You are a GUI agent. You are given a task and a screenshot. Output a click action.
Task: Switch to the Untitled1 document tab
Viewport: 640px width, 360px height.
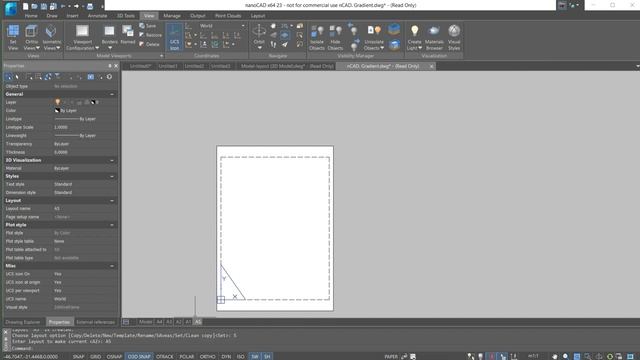click(168, 66)
